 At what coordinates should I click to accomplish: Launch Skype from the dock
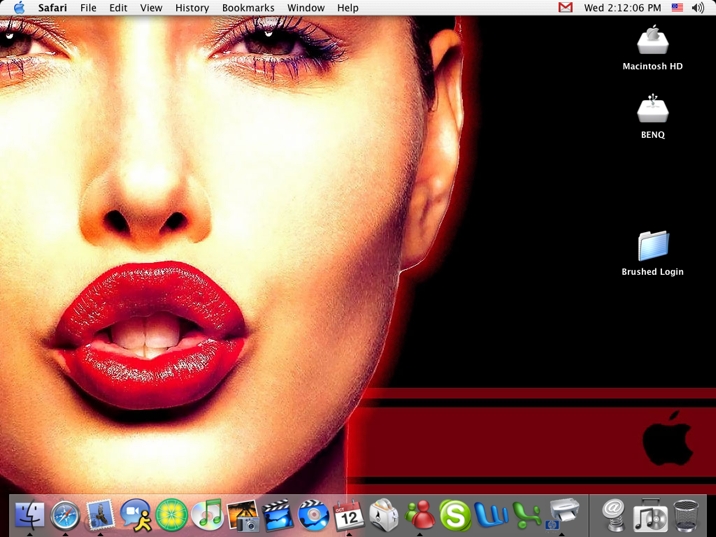(x=455, y=515)
